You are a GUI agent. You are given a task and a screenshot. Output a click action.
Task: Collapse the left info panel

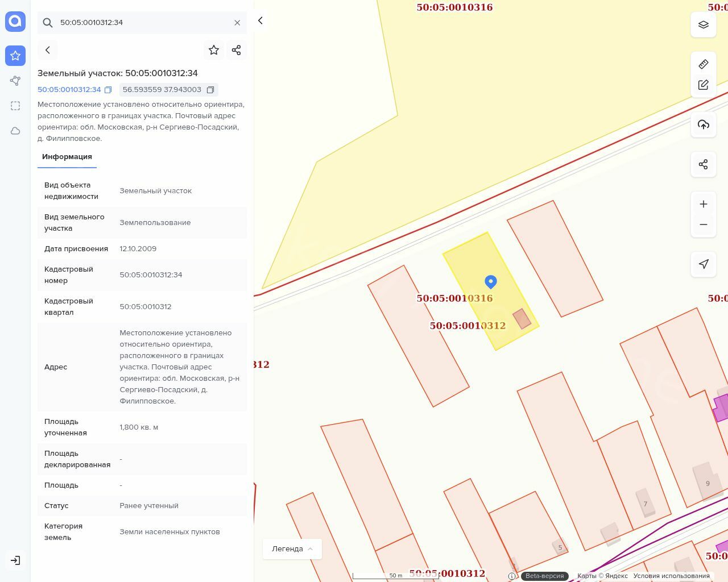point(260,21)
